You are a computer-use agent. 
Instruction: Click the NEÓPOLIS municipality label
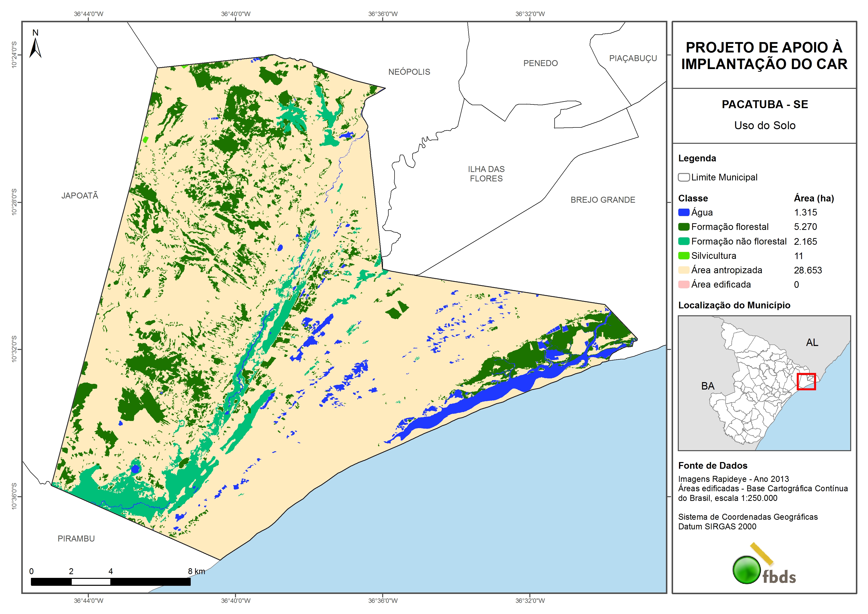tap(409, 72)
